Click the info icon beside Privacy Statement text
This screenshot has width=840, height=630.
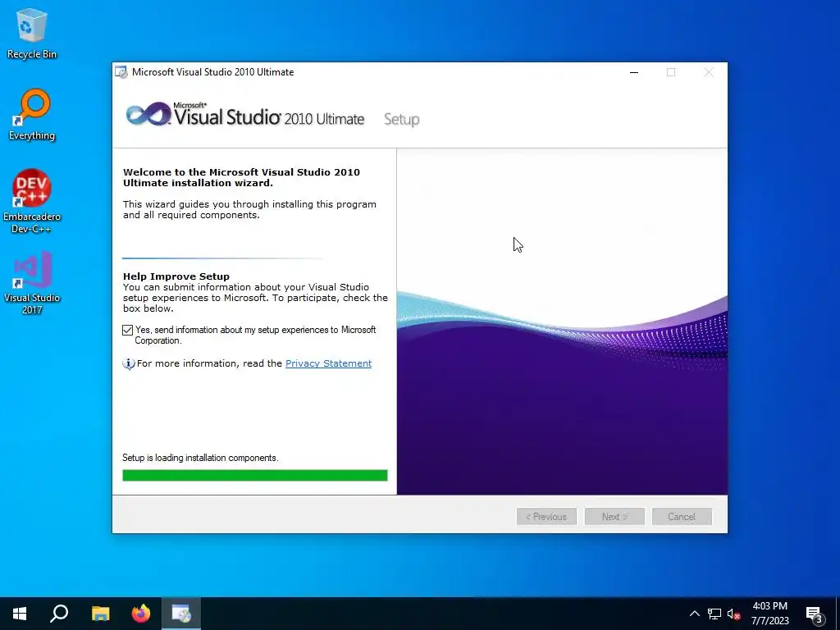pos(129,363)
